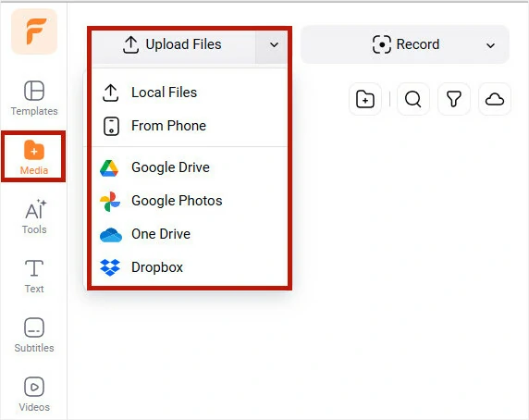Click the Record button
This screenshot has height=420, width=529.
pyautogui.click(x=405, y=44)
